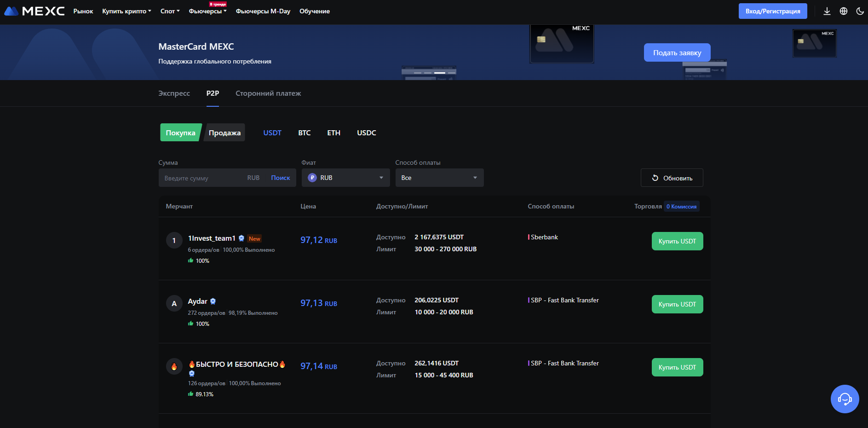Buy USDT from Aydar

click(x=677, y=304)
